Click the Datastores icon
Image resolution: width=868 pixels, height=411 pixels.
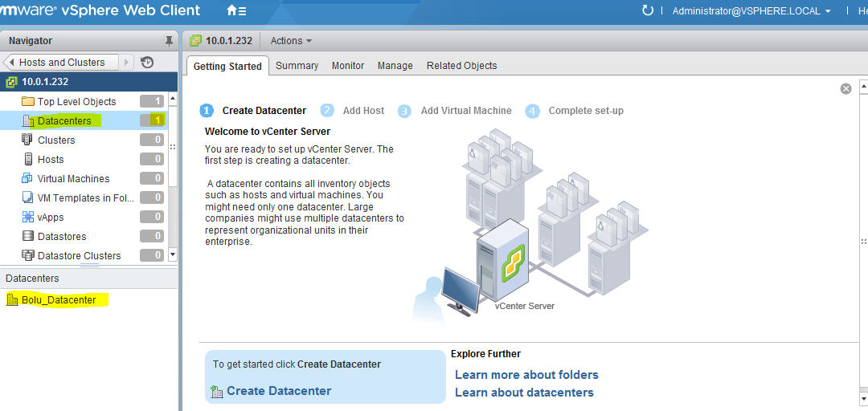tap(27, 236)
